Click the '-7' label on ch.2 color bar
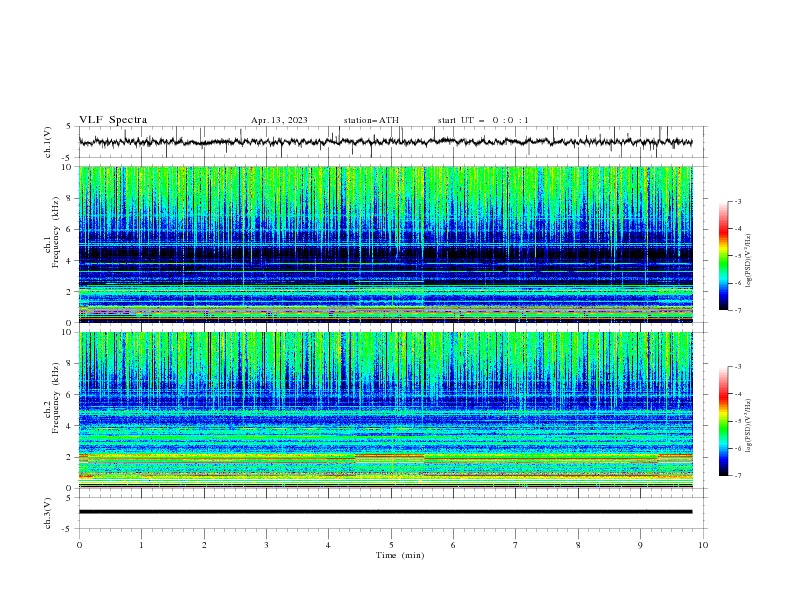Viewport: 792px width, 612px height. (x=737, y=475)
